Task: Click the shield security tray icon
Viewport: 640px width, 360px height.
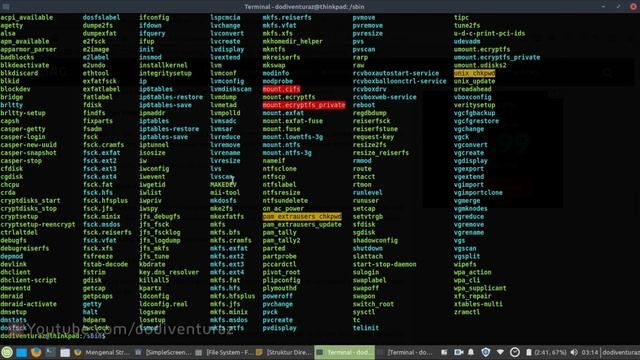Action: pos(485,352)
